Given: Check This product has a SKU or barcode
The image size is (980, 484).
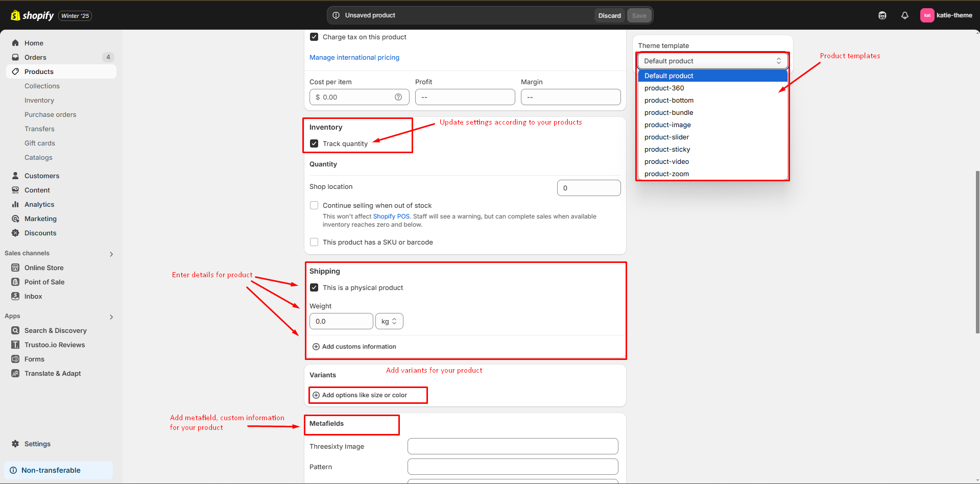Looking at the screenshot, I should pyautogui.click(x=314, y=242).
